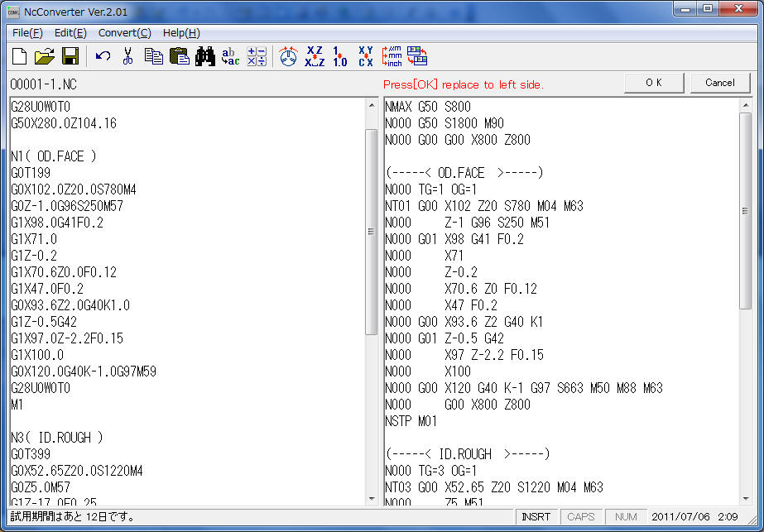Viewport: 764px width, 532px height.
Task: Paste from the clipboard icon
Action: (x=180, y=56)
